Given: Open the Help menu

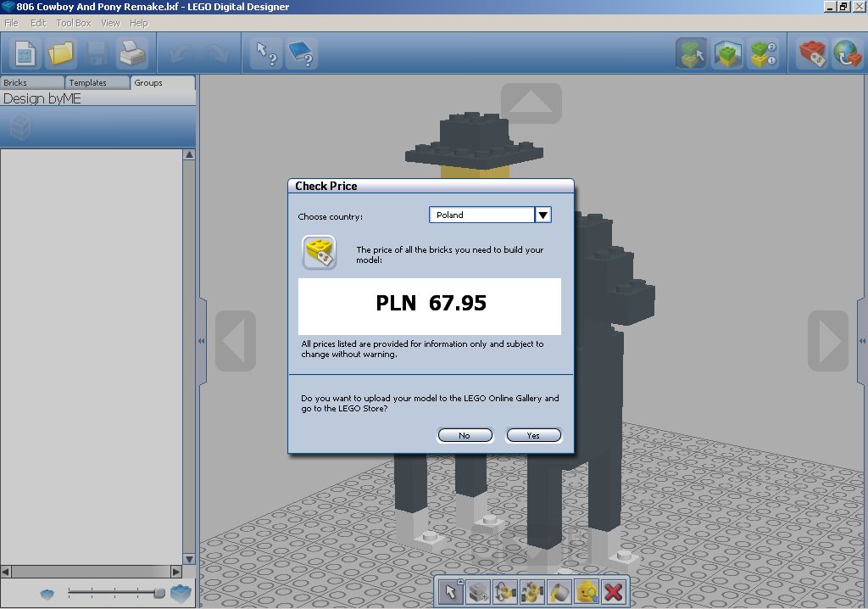Looking at the screenshot, I should point(139,23).
